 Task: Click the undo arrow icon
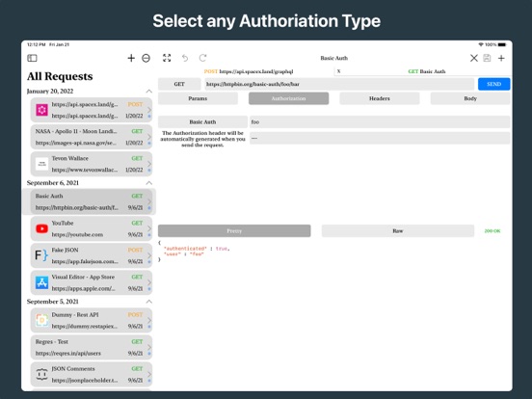[x=185, y=58]
